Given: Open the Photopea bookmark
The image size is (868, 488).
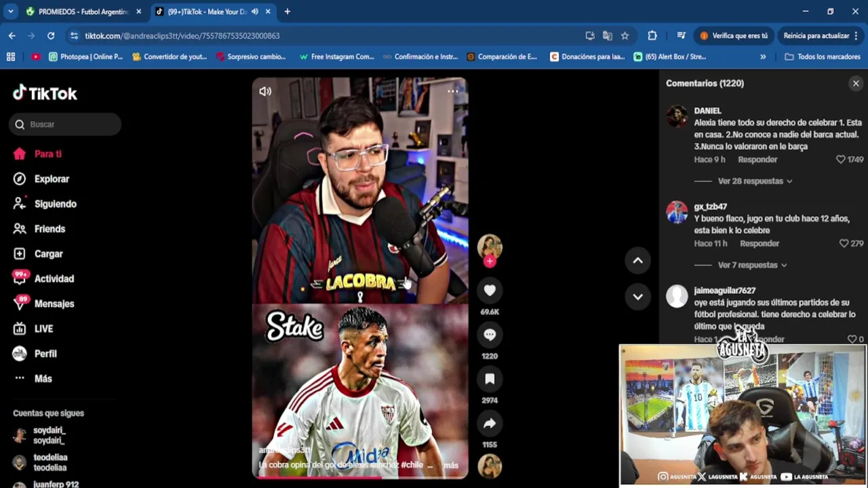Looking at the screenshot, I should click(86, 57).
